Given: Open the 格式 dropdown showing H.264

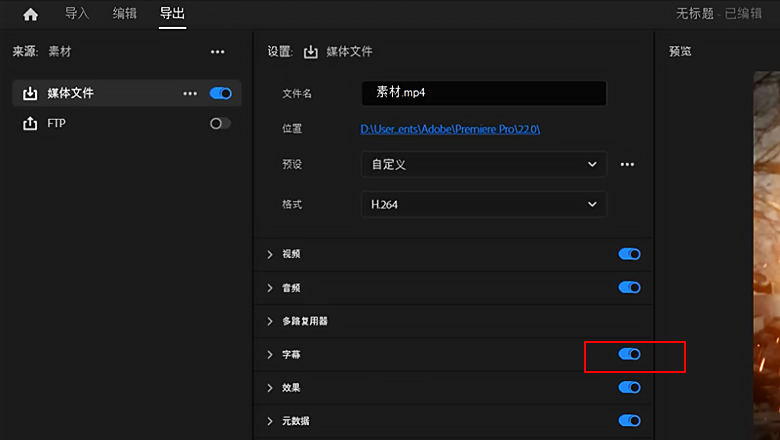Looking at the screenshot, I should 484,204.
